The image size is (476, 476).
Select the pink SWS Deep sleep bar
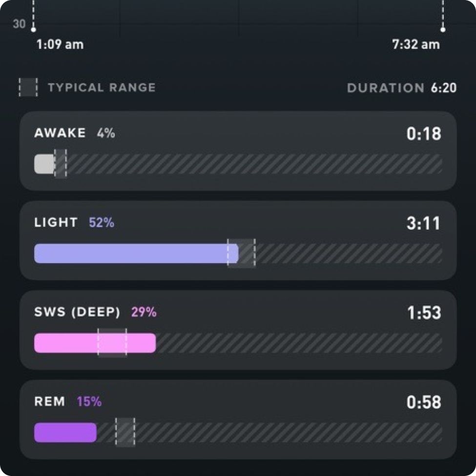click(95, 343)
